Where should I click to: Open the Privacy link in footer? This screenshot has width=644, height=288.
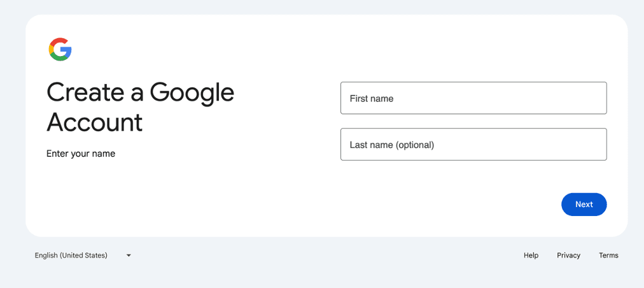pos(568,256)
